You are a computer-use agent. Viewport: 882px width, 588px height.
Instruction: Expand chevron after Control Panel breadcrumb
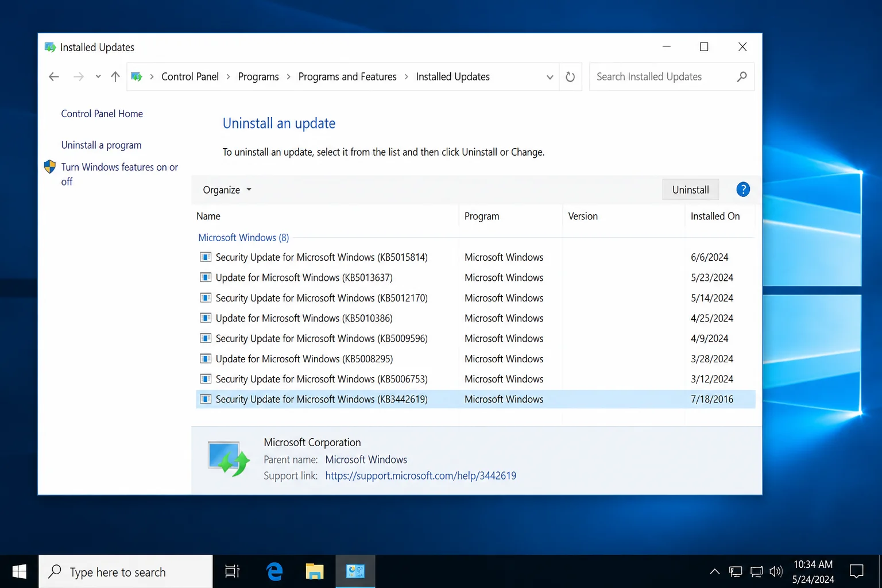[x=229, y=77]
